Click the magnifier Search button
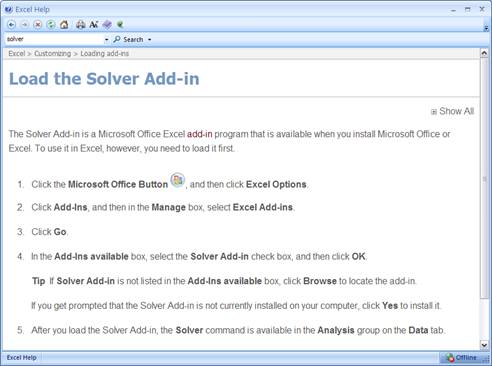This screenshot has width=492, height=366. (x=128, y=39)
